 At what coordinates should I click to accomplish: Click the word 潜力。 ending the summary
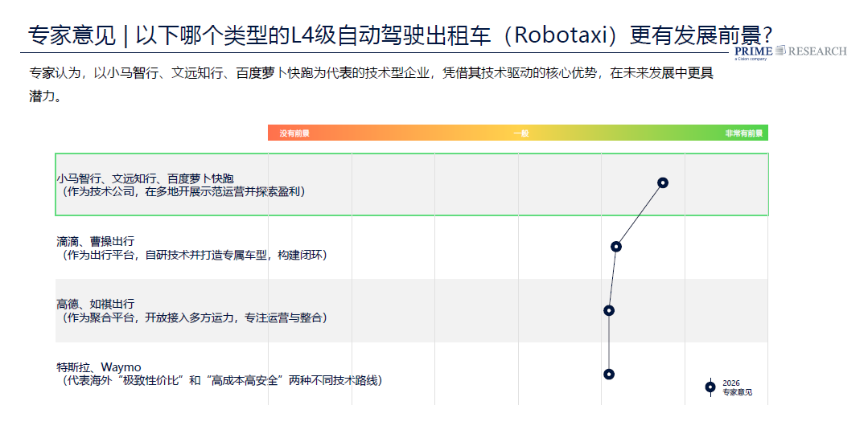tap(45, 97)
